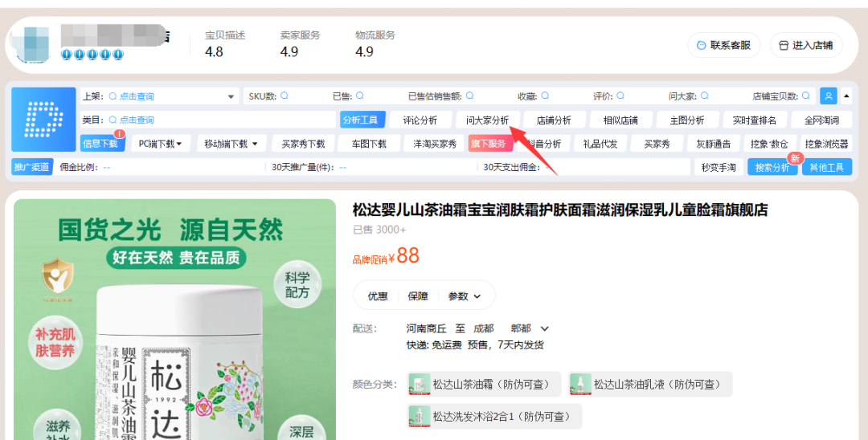Click 挖象浏览器 button
This screenshot has height=440, width=868.
point(827,144)
